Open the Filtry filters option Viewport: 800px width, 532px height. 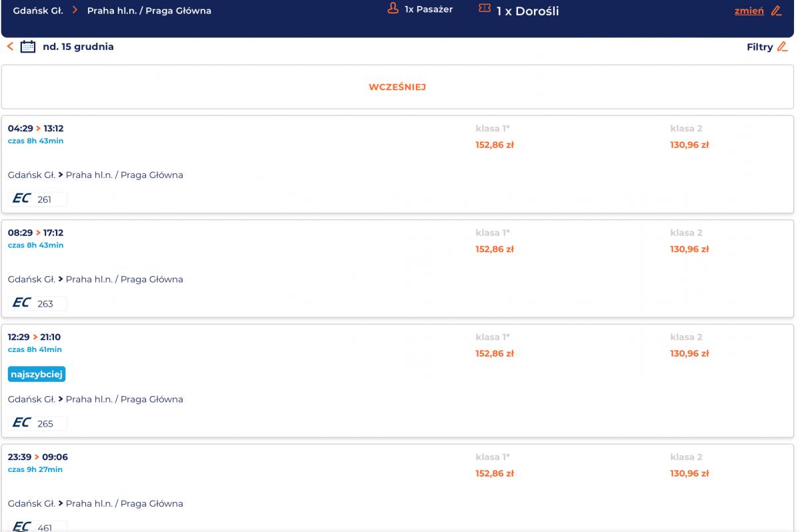pos(759,47)
